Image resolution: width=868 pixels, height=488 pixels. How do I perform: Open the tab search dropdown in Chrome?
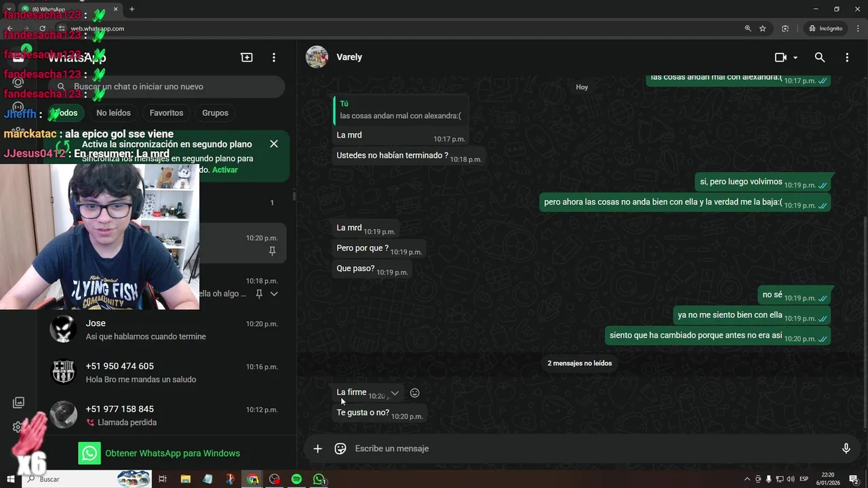click(x=8, y=9)
